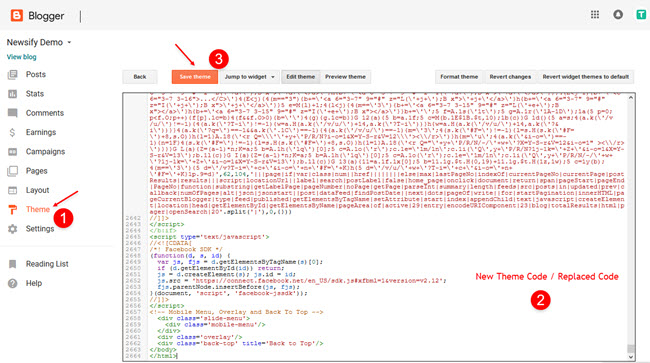Click the Pages icon in sidebar
The width and height of the screenshot is (650, 363).
pyautogui.click(x=12, y=171)
